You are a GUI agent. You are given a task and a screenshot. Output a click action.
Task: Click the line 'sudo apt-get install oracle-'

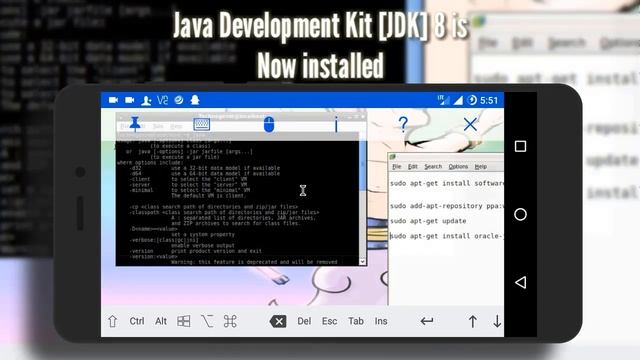coord(447,236)
